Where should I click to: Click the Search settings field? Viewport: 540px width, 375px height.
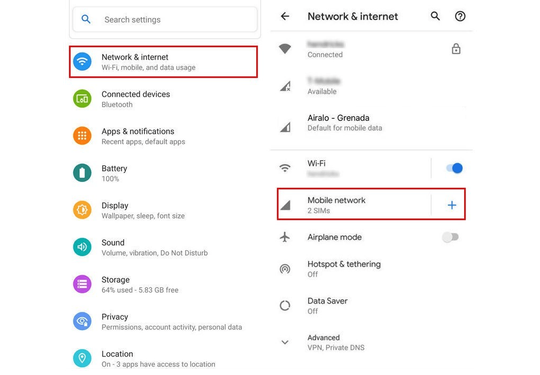[165, 20]
